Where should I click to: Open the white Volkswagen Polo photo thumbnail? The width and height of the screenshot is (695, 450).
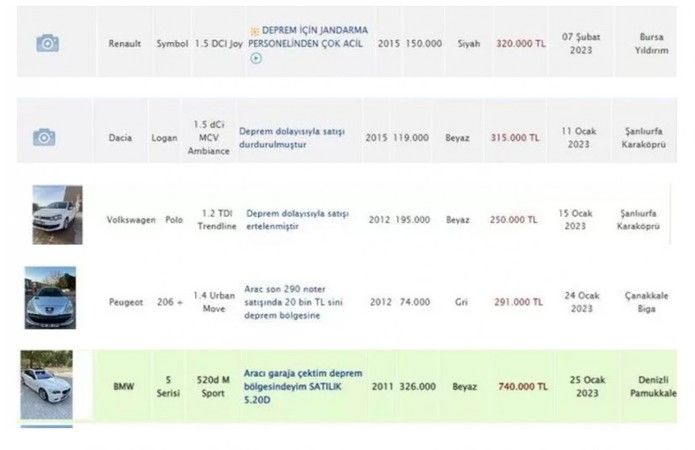pos(57,215)
